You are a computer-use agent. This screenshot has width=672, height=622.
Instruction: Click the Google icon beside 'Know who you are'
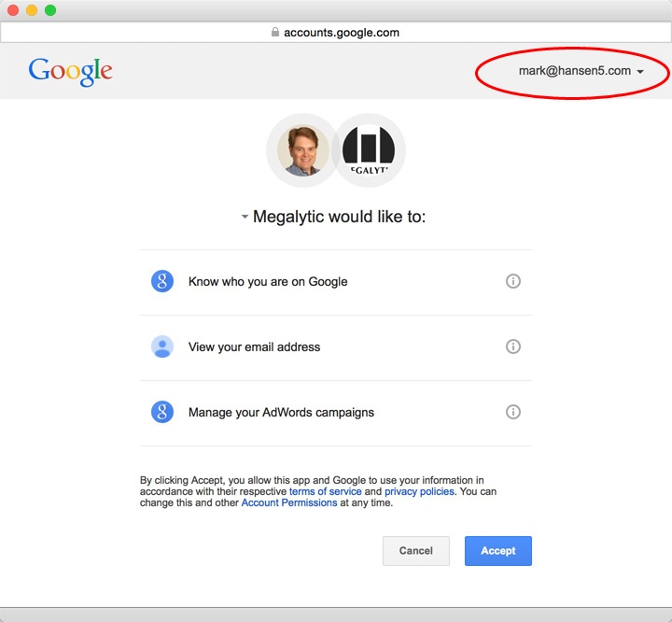point(162,281)
